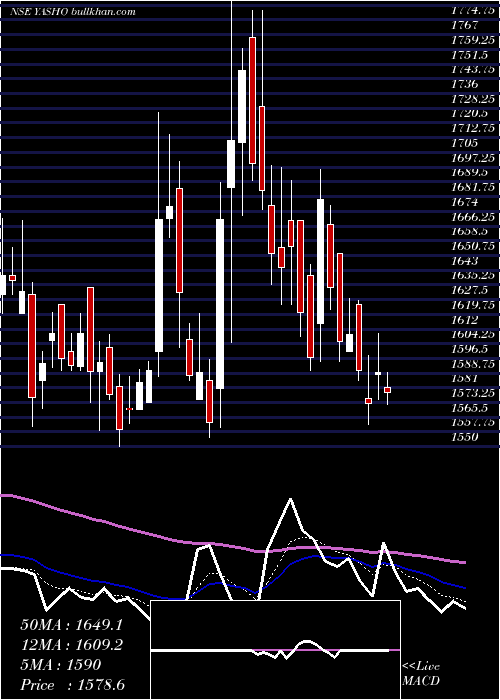
Task: Click the 1612 price level label
Action: click(x=464, y=320)
